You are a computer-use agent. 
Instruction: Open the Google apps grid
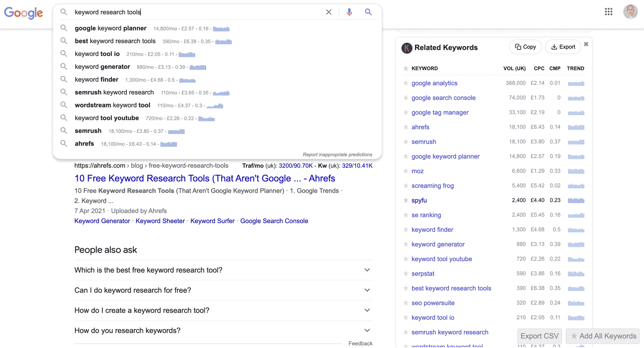tap(609, 12)
